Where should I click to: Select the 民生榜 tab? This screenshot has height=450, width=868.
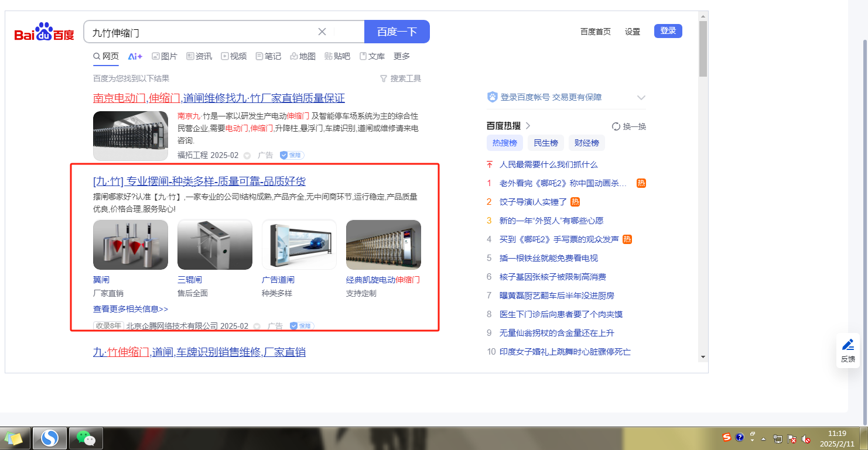[546, 143]
